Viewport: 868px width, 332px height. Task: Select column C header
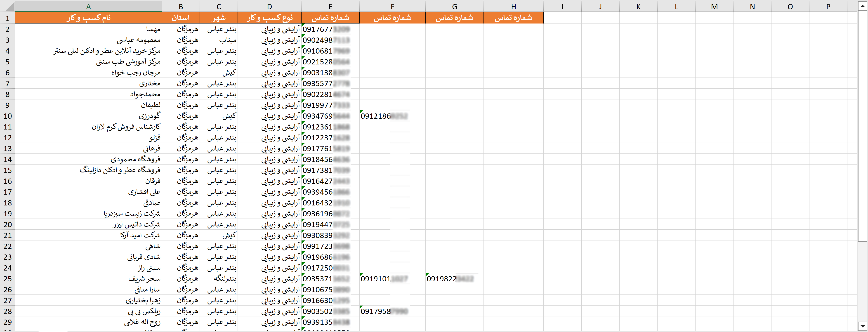(219, 6)
